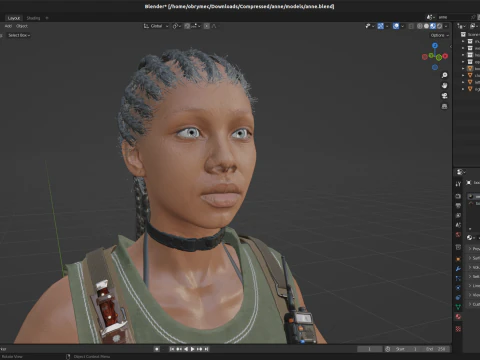This screenshot has height=360, width=480.
Task: Click the bottom negative Z axis gizmo circle
Action: click(x=435, y=67)
